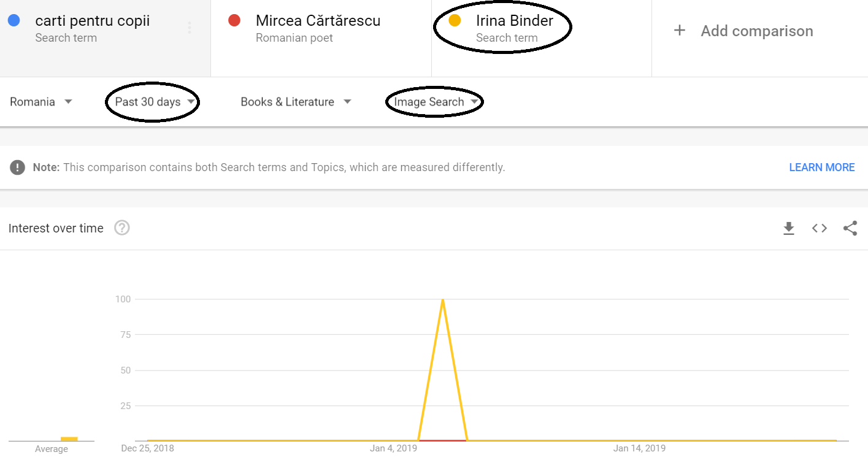This screenshot has height=460, width=868.
Task: Share the Interest over time chart
Action: click(850, 228)
